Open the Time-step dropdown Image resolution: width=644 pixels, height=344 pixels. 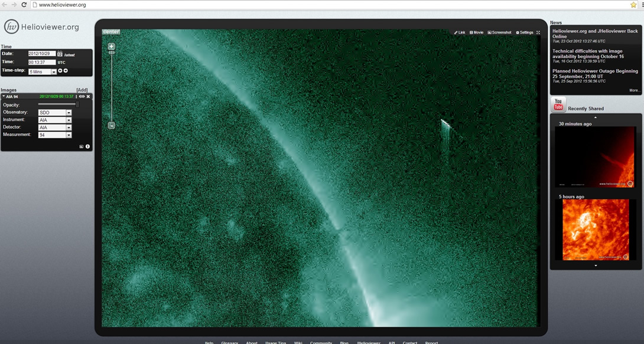tap(53, 72)
